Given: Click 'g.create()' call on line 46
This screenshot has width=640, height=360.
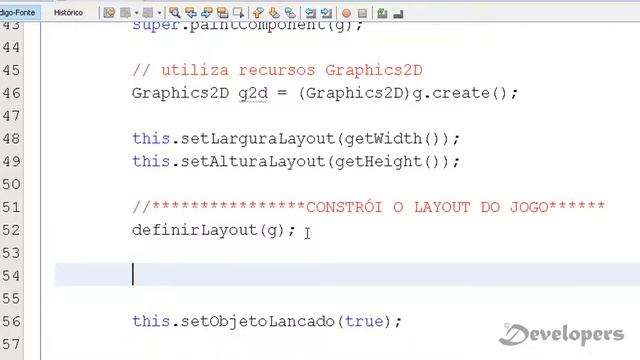Looking at the screenshot, I should 460,93.
